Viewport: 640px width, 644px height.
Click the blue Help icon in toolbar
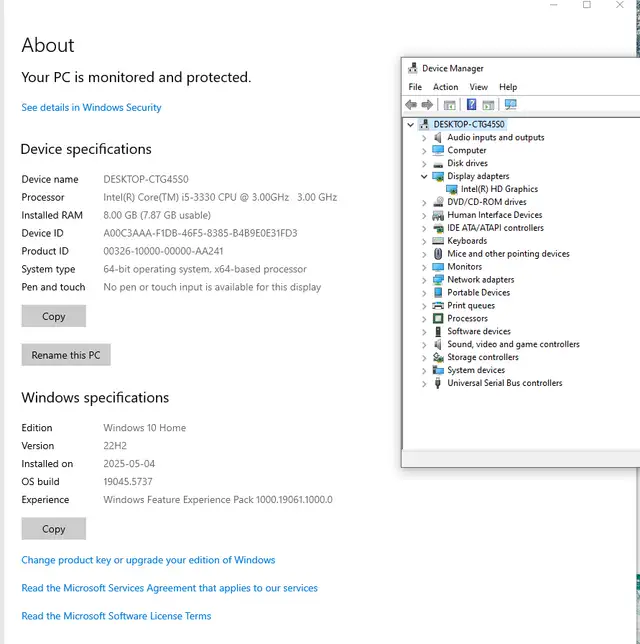pos(471,105)
